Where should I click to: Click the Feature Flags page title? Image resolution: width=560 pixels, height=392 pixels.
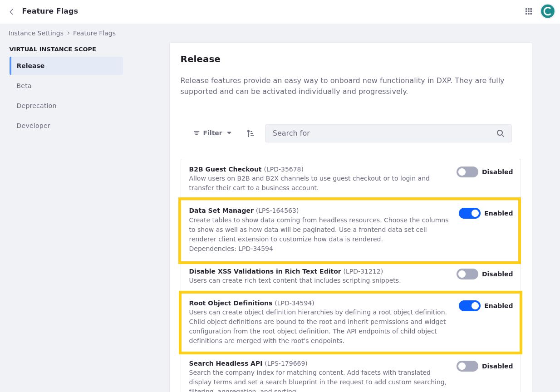50,11
